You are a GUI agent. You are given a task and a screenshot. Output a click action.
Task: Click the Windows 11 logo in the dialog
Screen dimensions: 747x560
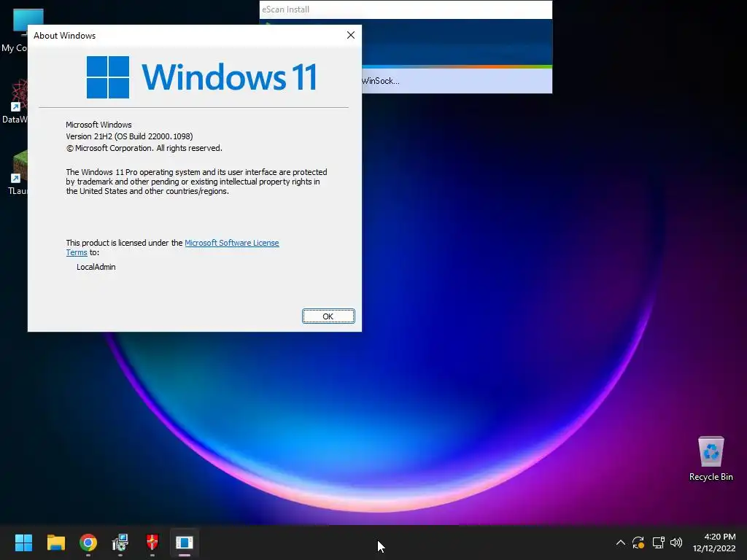201,77
